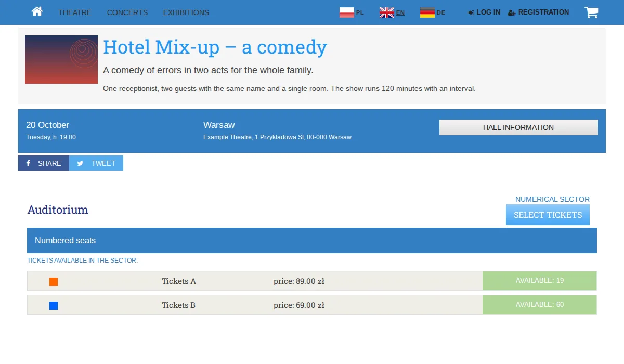Click the orange Tickets A color swatch

54,282
